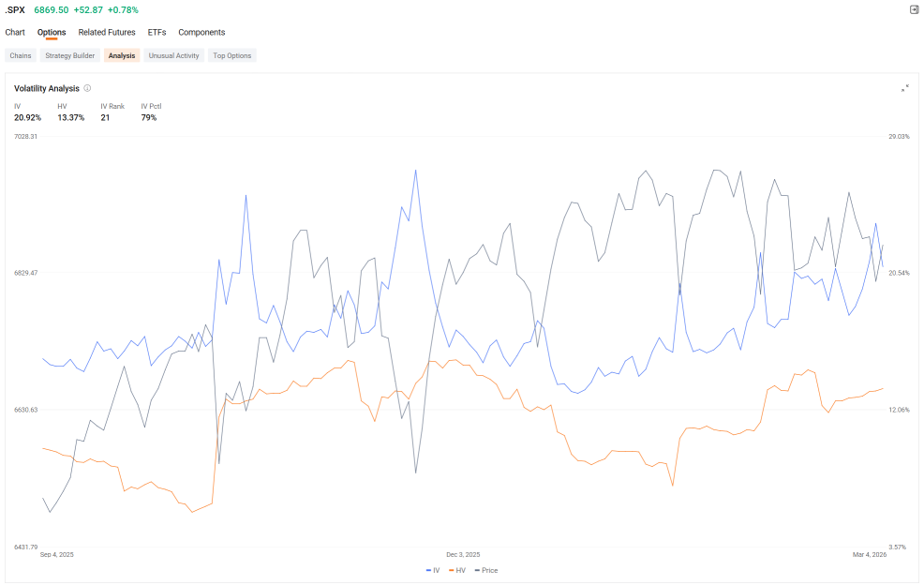The height and width of the screenshot is (585, 924).
Task: Click the .SPX ticker symbol
Action: pos(15,10)
